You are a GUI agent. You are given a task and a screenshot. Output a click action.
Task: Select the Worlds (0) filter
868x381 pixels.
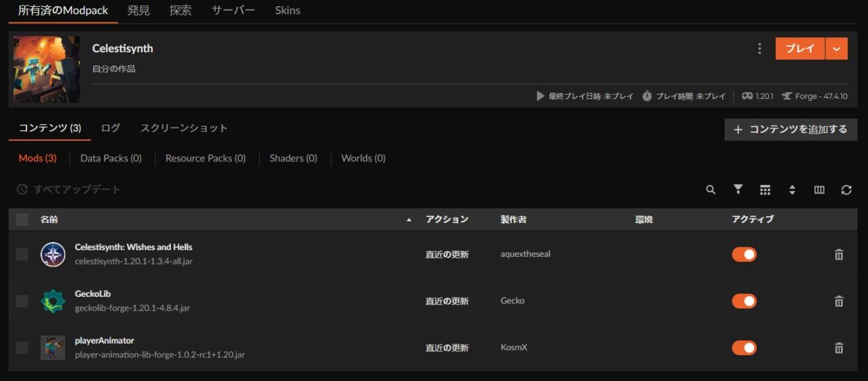pyautogui.click(x=363, y=158)
